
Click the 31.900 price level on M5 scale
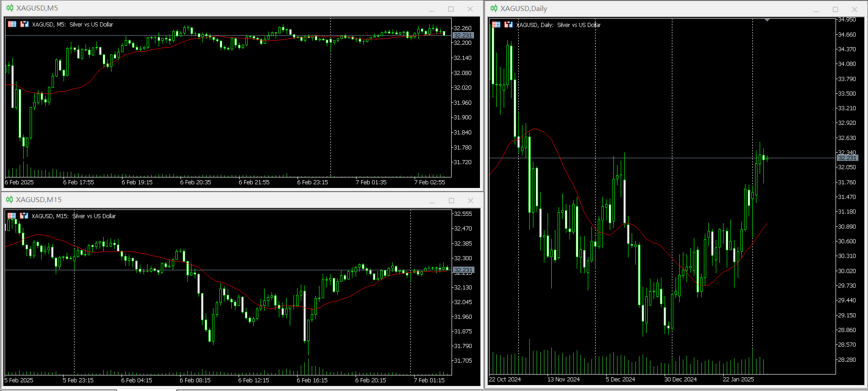(462, 118)
